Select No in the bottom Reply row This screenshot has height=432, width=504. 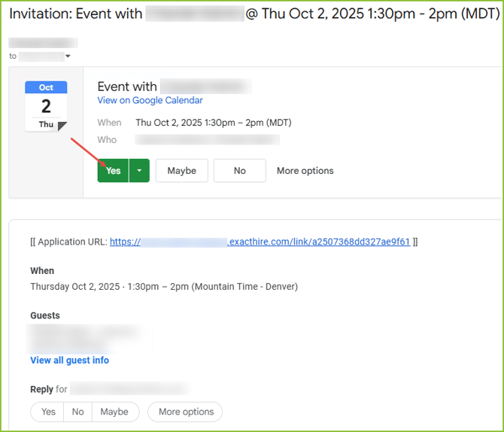point(78,412)
